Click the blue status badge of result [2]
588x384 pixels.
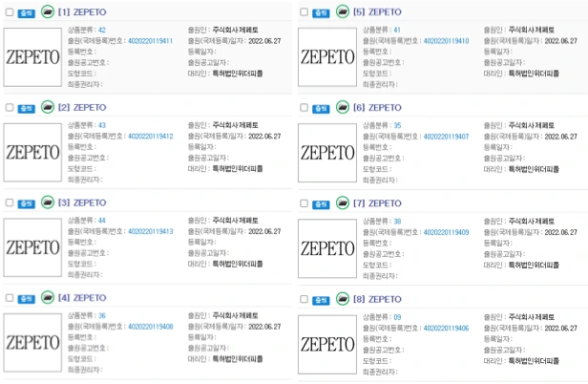[x=27, y=109]
